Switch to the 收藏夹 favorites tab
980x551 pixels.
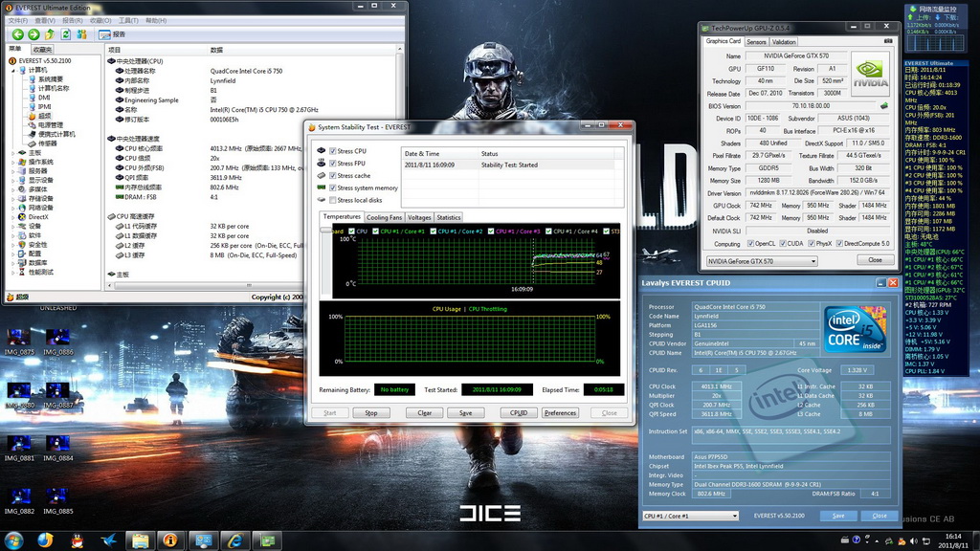pyautogui.click(x=42, y=50)
